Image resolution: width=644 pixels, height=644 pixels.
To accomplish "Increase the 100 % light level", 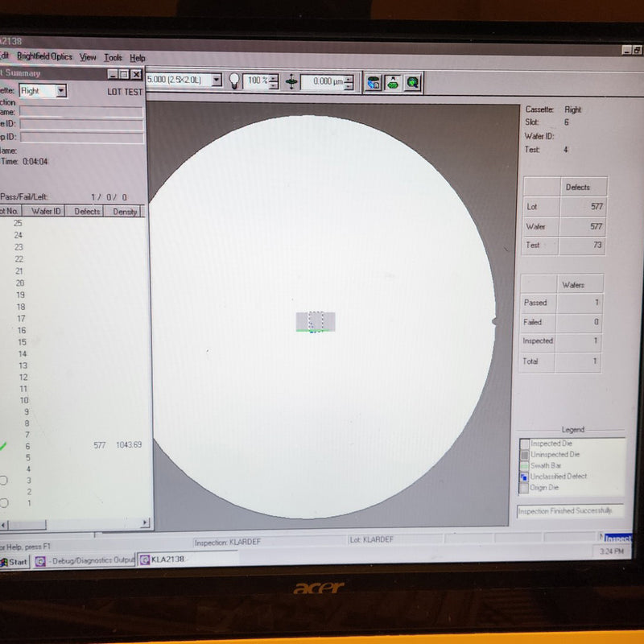I will (x=274, y=77).
